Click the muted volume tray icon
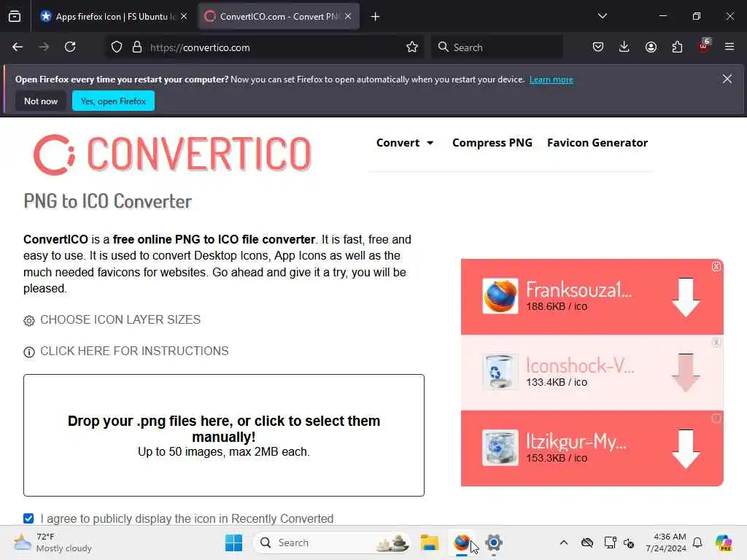Screen dimensions: 747x560 (x=629, y=542)
